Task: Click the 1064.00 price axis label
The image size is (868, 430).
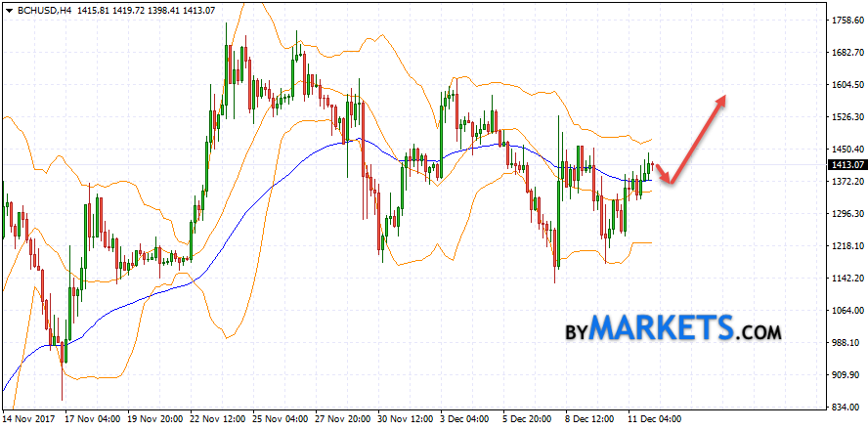Action: [x=846, y=311]
